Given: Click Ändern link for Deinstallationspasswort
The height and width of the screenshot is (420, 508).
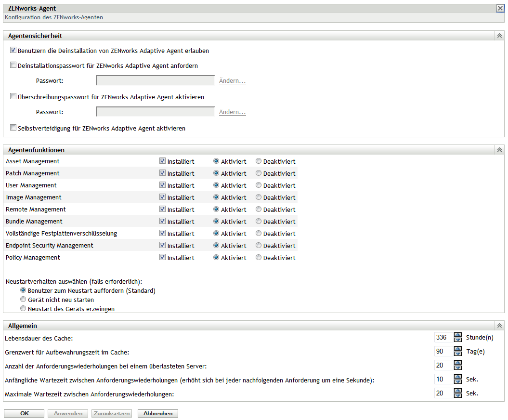Looking at the screenshot, I should point(232,81).
